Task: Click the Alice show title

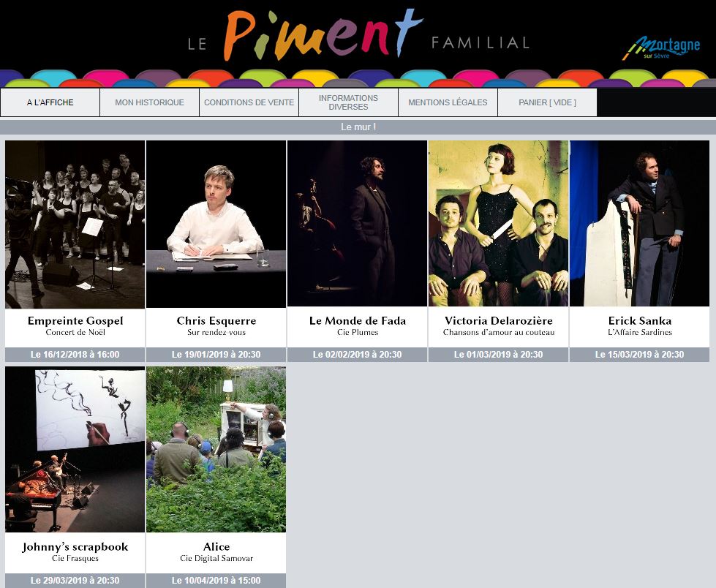Action: point(216,546)
